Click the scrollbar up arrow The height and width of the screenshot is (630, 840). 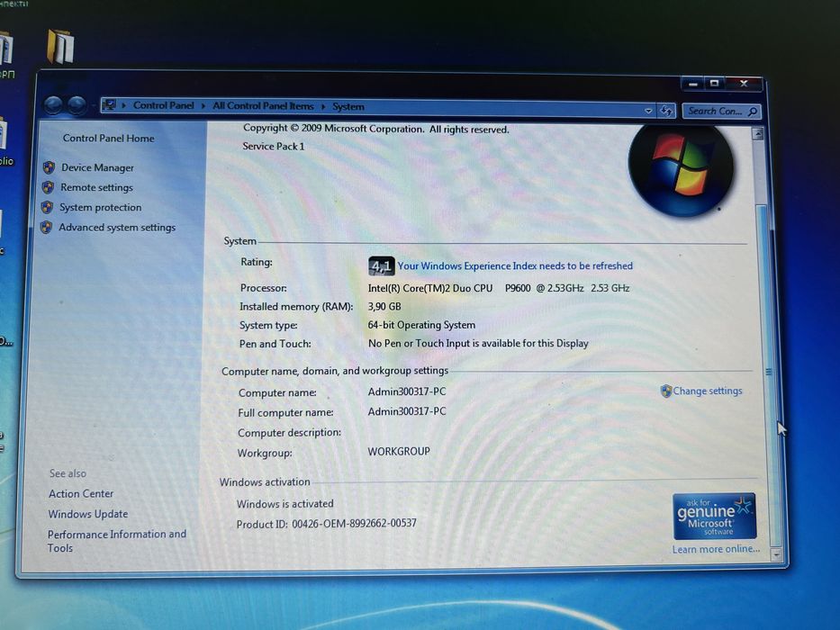tap(757, 134)
